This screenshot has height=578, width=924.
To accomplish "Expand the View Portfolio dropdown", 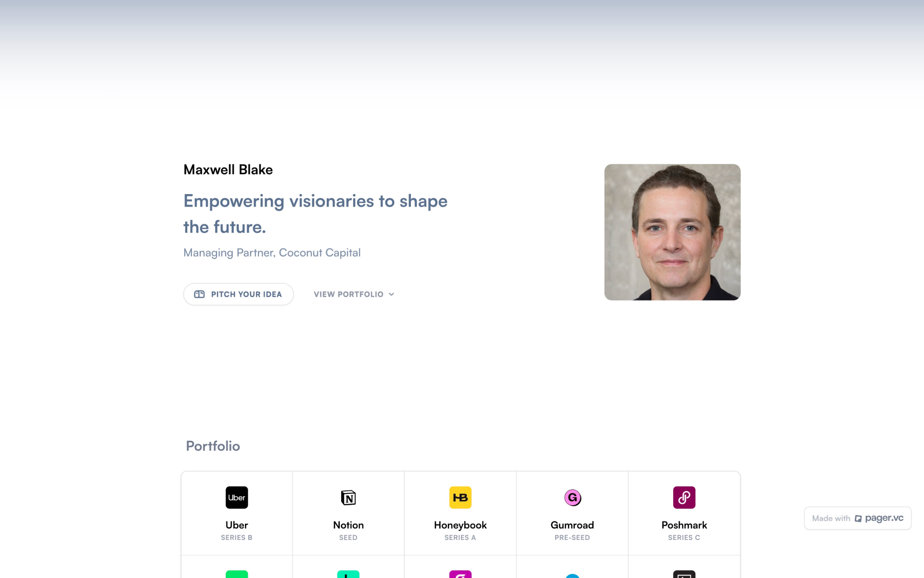I will tap(354, 294).
